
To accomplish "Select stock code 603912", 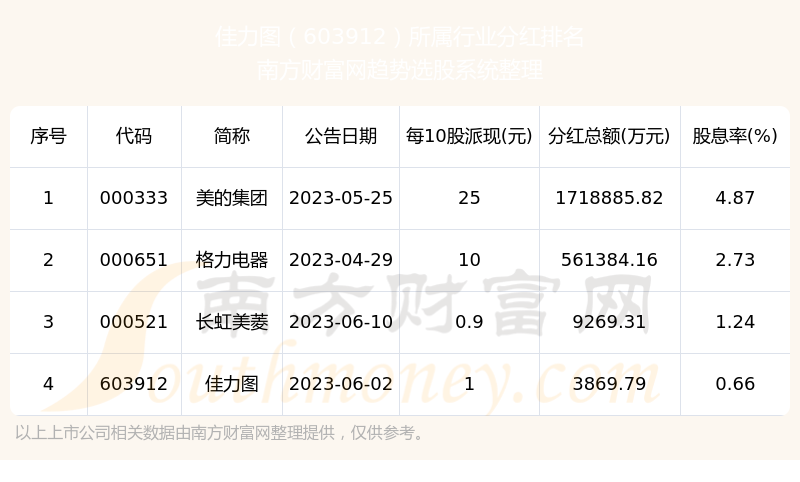I will (x=134, y=384).
